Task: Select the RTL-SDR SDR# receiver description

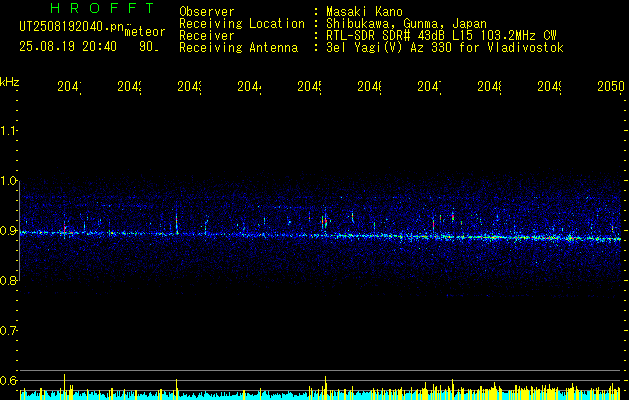Action: point(441,36)
